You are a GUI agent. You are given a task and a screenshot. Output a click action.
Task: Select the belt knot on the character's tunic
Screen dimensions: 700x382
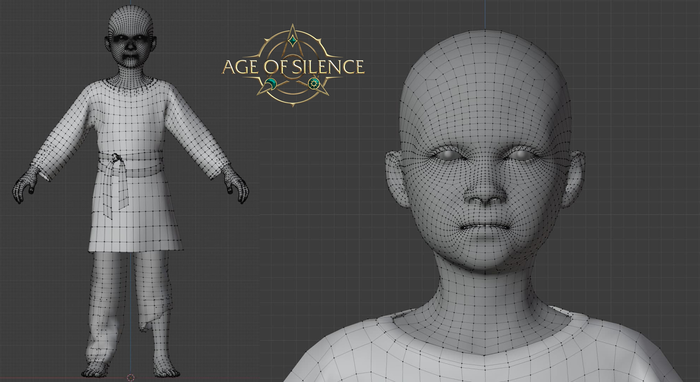118,158
